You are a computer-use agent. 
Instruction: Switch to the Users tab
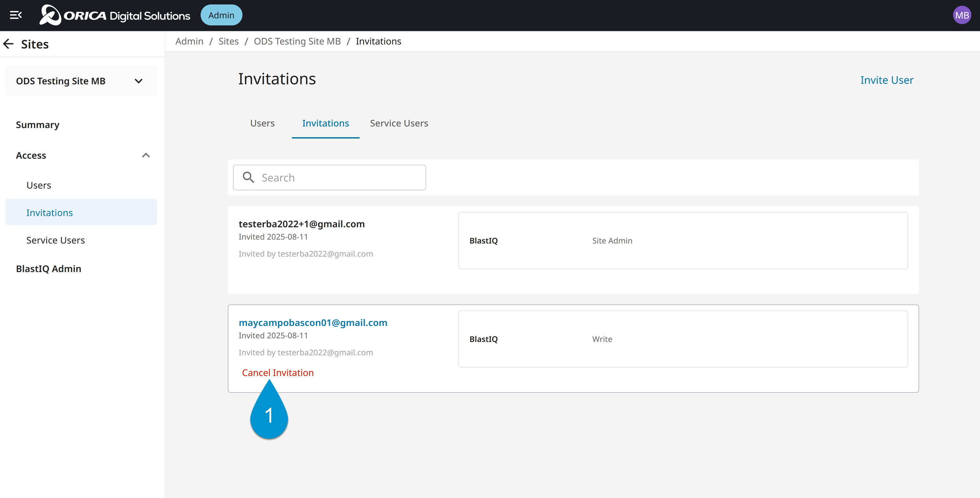262,123
